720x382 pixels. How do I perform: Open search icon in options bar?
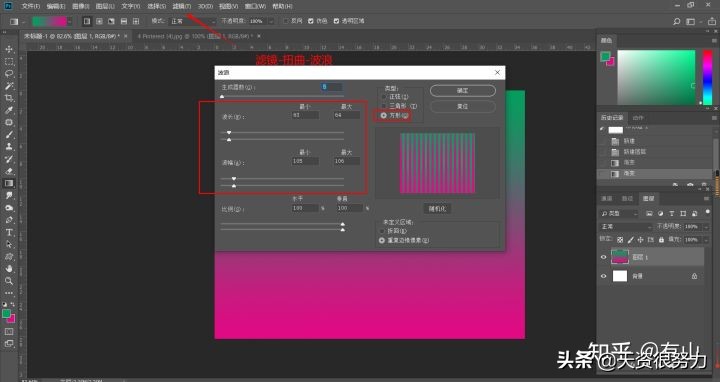[x=676, y=21]
